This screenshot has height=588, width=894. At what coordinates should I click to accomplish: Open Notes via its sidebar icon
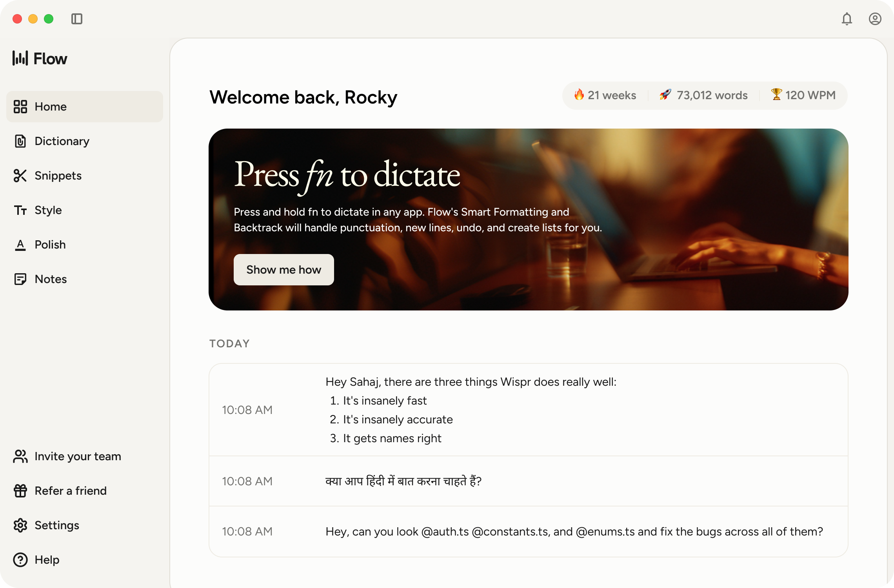(21, 279)
